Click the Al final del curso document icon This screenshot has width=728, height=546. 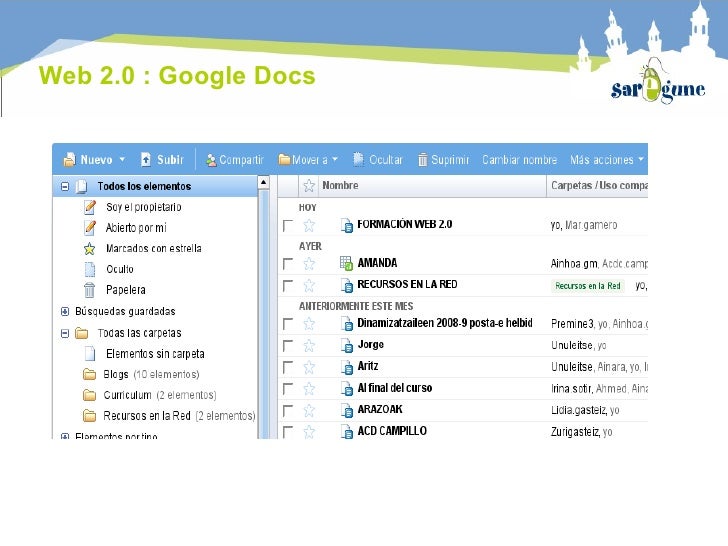347,389
